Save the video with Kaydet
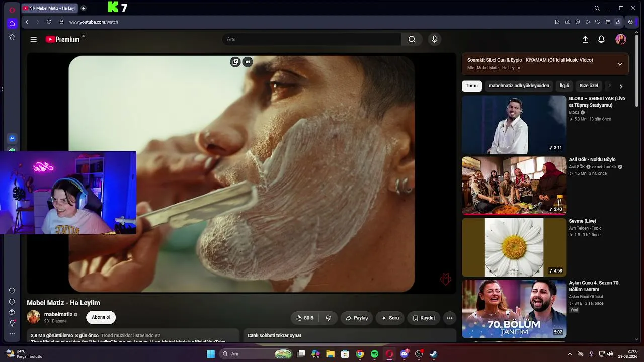 coord(424,318)
